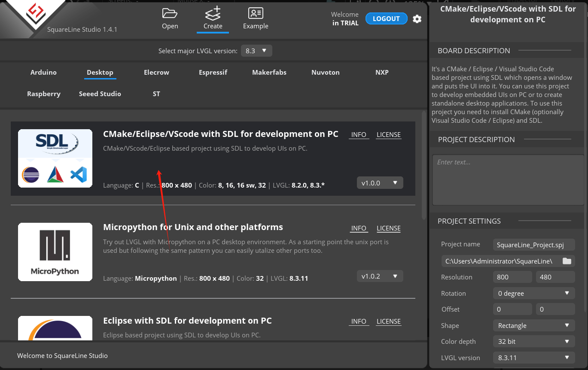Open INFO for CMake/Eclipse/VScode board
This screenshot has height=370, width=588.
[x=359, y=135]
